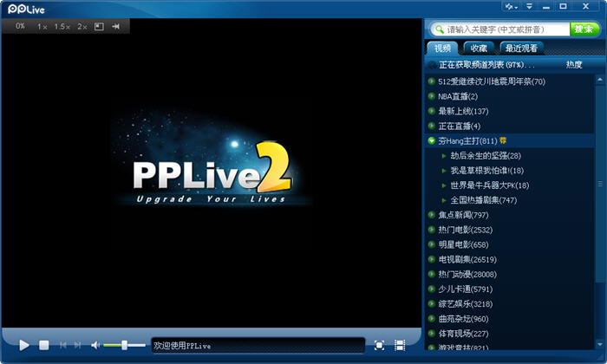Select the 综艺娱乐(3218) category
Screen dimensions: 607x364
466,304
